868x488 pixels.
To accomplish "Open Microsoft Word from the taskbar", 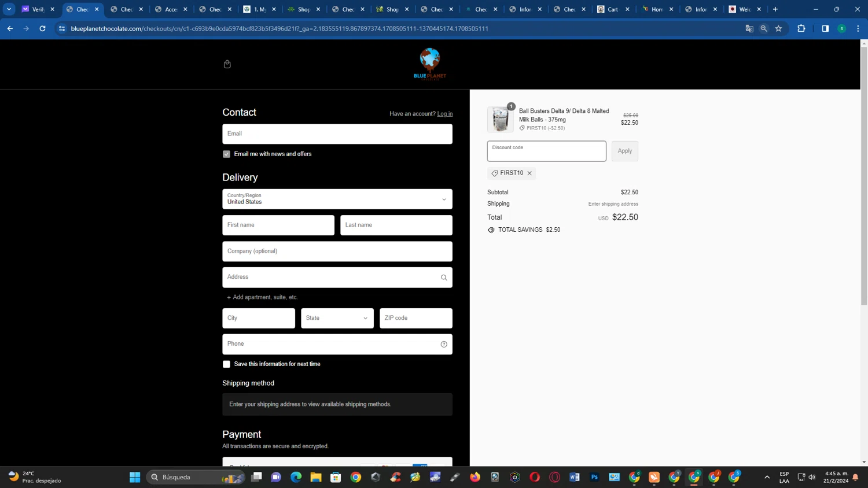I will [x=575, y=477].
